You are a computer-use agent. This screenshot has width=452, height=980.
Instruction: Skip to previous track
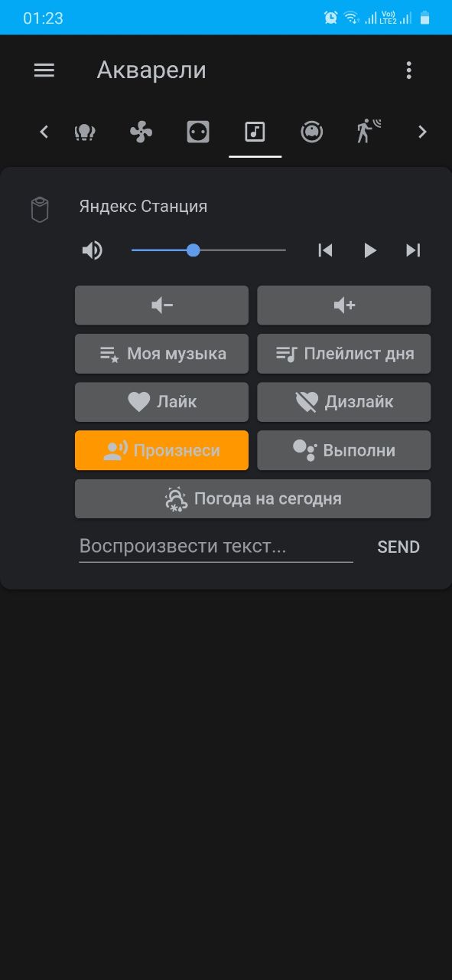[325, 250]
